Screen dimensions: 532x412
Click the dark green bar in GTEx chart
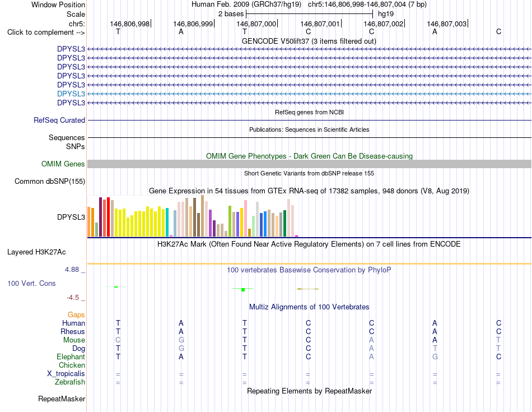[285, 223]
